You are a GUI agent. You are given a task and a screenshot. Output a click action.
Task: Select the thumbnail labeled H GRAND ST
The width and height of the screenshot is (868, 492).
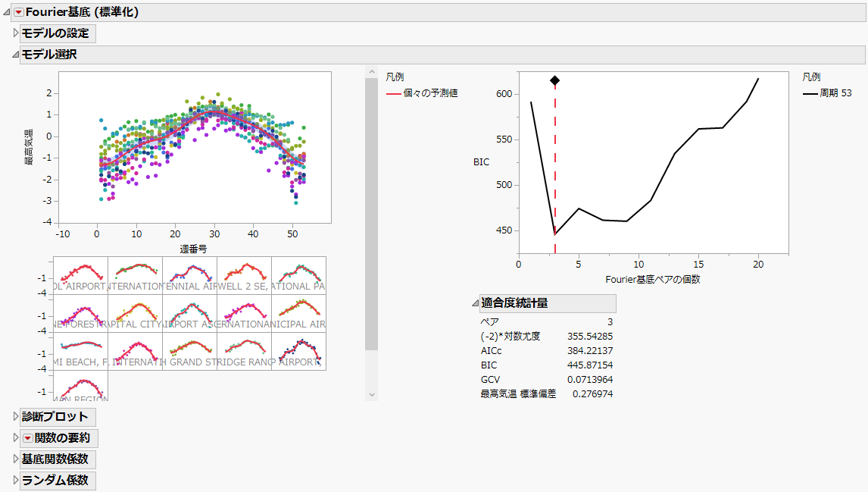190,351
